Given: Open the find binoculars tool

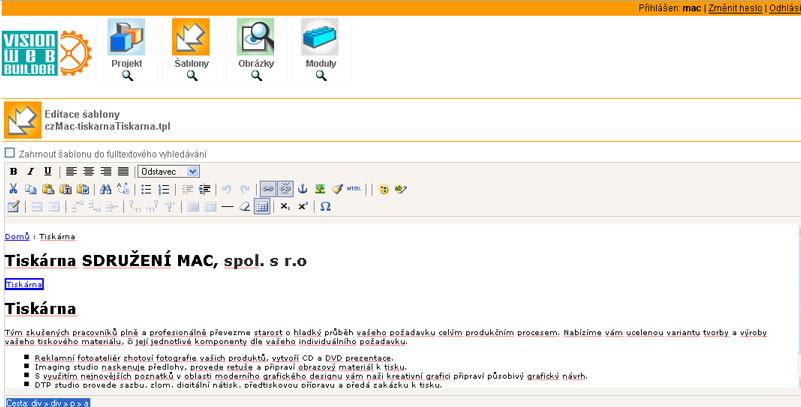Looking at the screenshot, I should pos(106,189).
